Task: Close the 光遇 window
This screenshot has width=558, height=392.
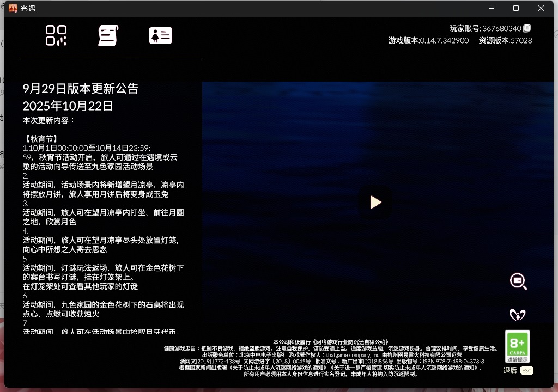Action: (541, 8)
